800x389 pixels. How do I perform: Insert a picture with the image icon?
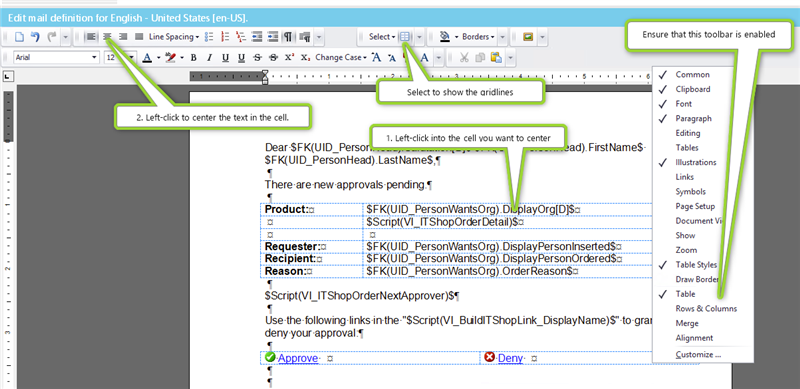tap(528, 37)
